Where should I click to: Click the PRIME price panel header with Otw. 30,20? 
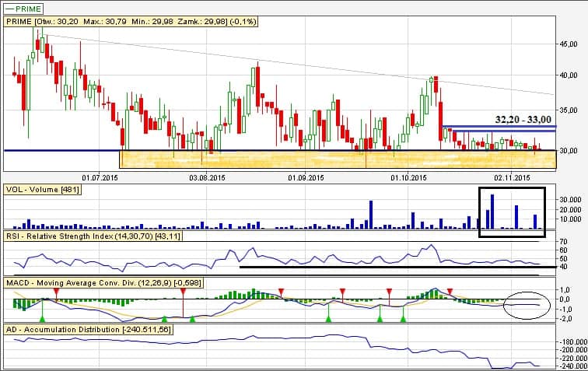coord(131,22)
